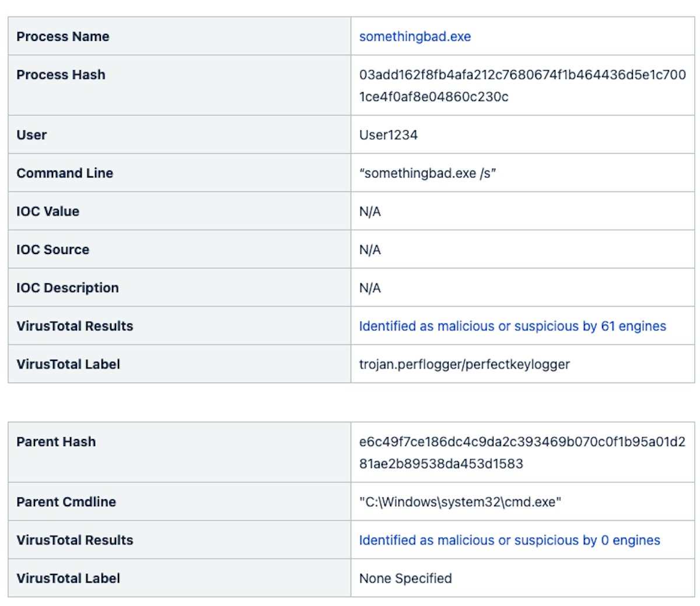Open the '61 engines' VirusTotal results link
This screenshot has height=606, width=700.
coord(512,326)
